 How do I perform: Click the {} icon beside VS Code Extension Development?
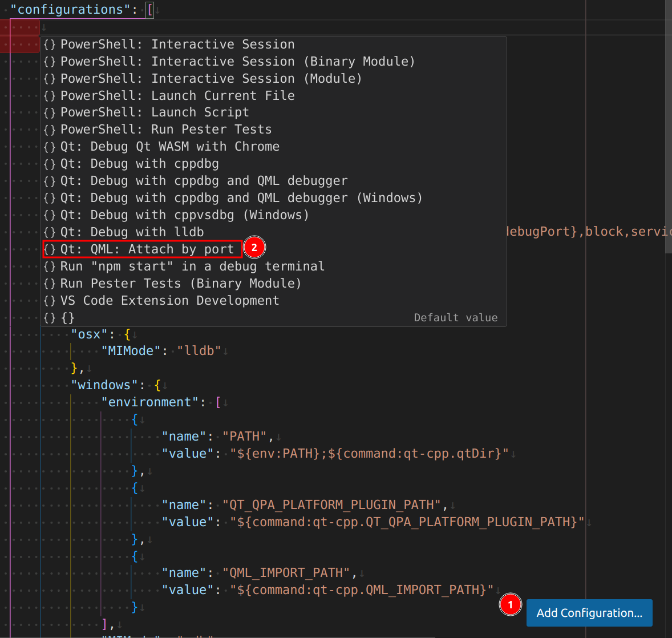[49, 300]
